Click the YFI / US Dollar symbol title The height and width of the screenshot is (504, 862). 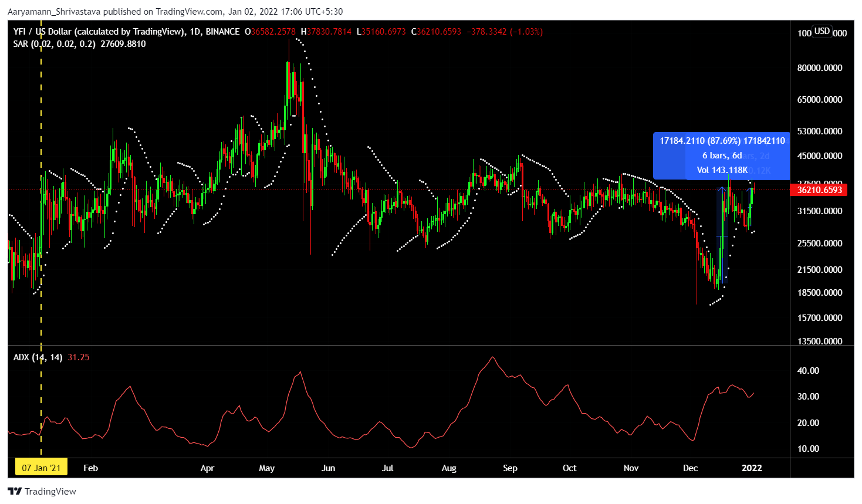coord(97,32)
